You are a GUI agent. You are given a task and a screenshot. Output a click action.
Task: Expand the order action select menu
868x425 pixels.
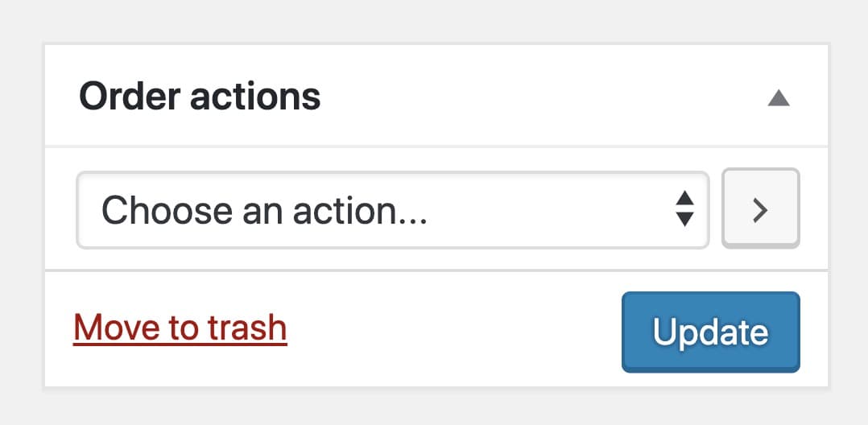pyautogui.click(x=392, y=210)
